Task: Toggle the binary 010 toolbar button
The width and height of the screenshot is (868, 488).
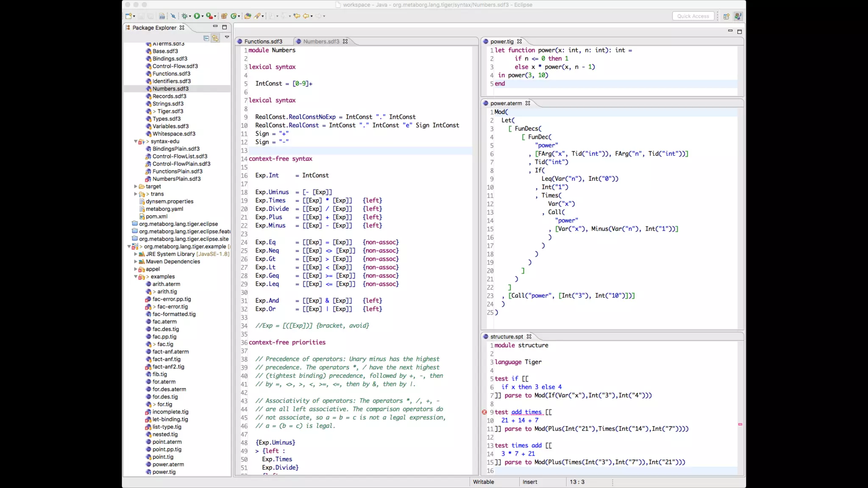Action: [x=162, y=16]
